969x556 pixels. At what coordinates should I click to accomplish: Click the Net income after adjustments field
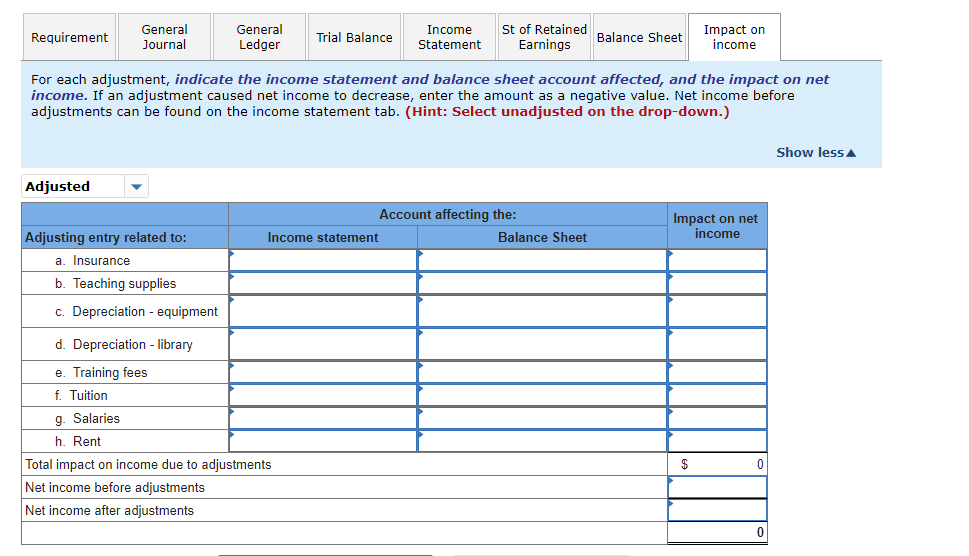click(717, 510)
